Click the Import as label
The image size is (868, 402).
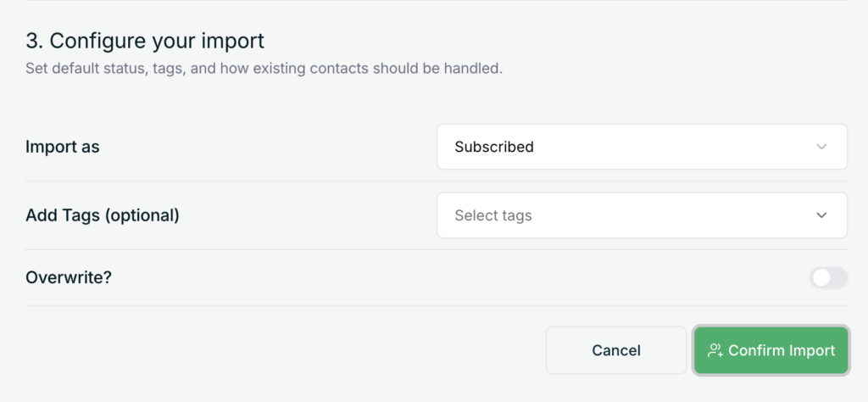click(x=63, y=147)
